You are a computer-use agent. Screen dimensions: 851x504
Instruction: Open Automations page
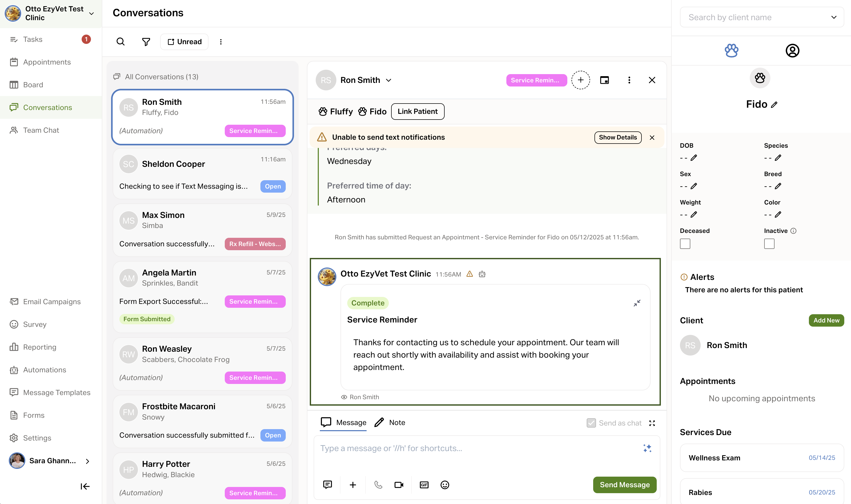51,370
